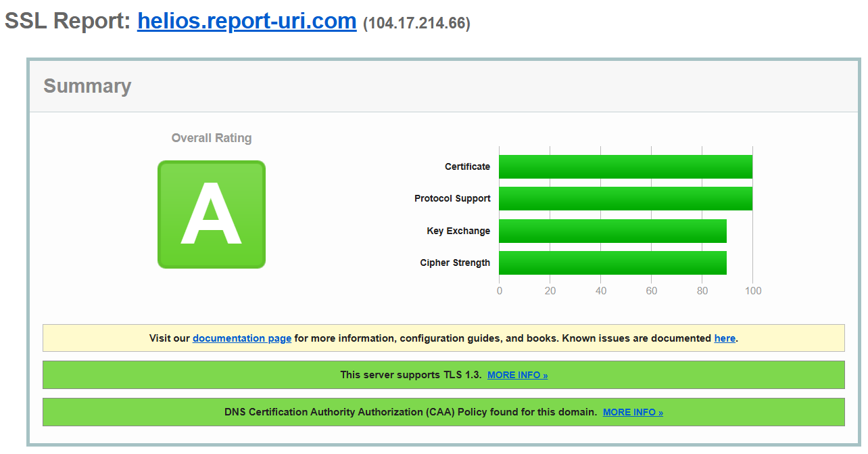Click the Summary section heading
Viewport: 868px width, 454px height.
87,87
